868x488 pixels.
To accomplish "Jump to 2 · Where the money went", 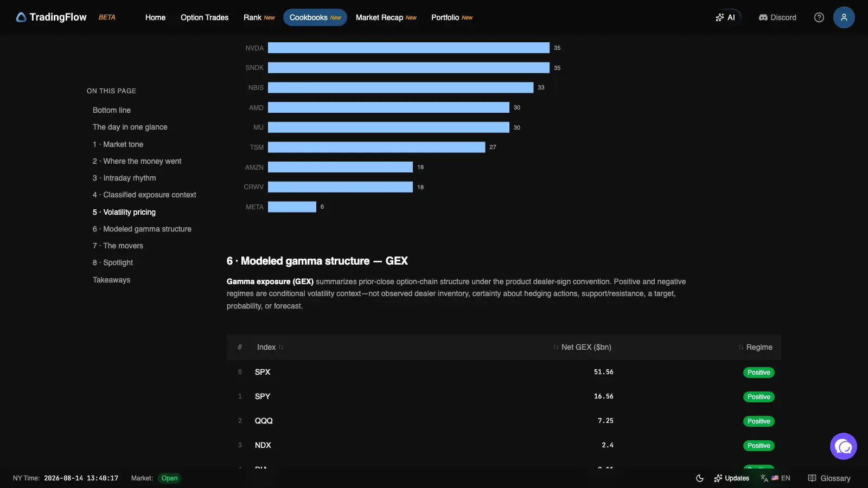I will point(137,161).
